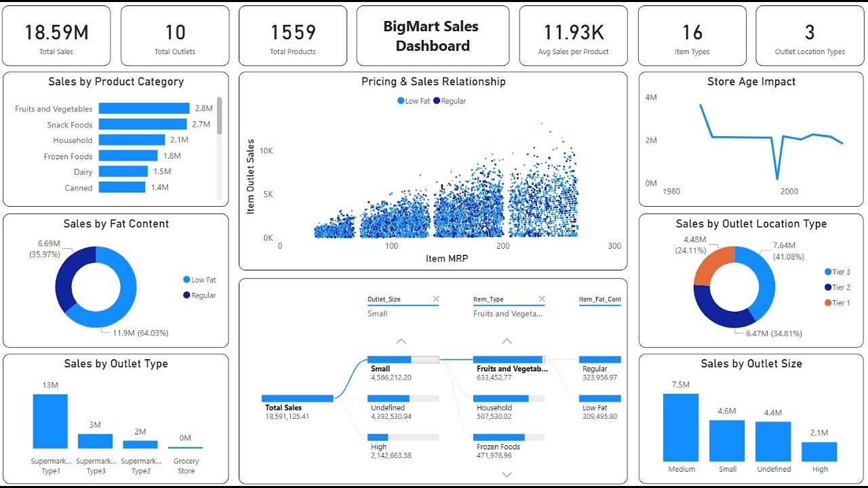The width and height of the screenshot is (868, 488).
Task: Select the Frozen Foods 1.8M bar
Action: (x=128, y=156)
